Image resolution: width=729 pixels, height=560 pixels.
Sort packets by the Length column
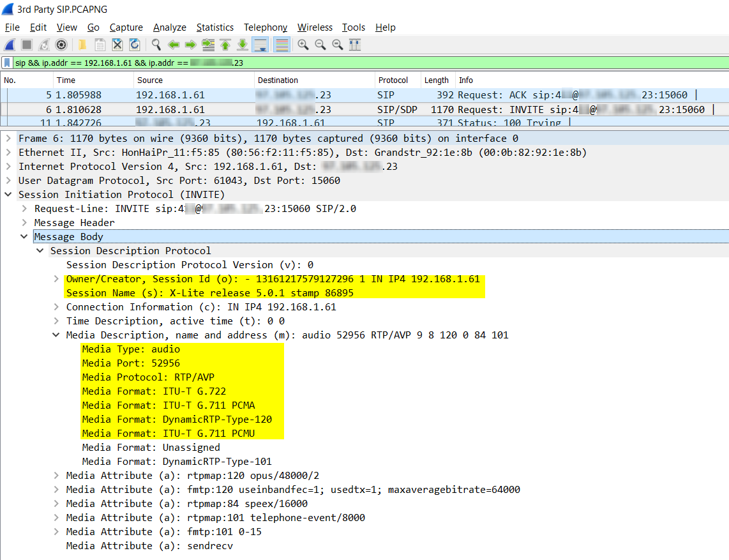coord(437,80)
